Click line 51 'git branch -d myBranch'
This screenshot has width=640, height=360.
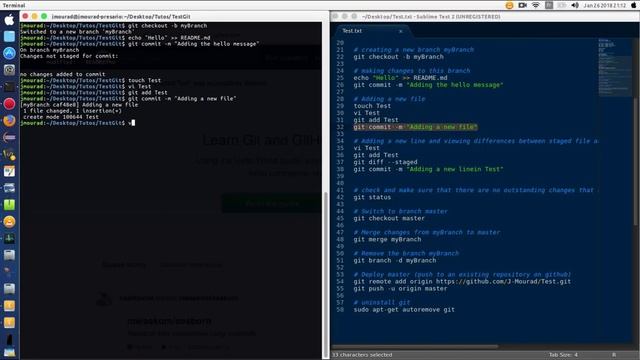(x=395, y=260)
